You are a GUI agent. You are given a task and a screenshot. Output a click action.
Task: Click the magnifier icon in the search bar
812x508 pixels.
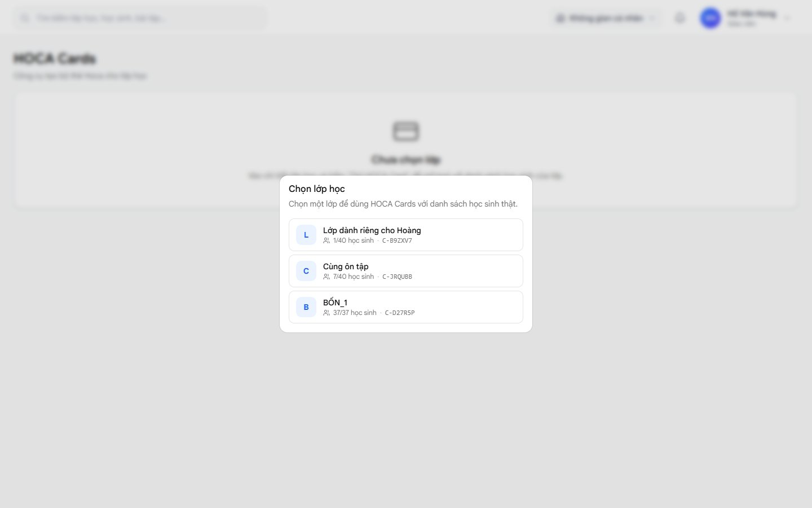25,18
